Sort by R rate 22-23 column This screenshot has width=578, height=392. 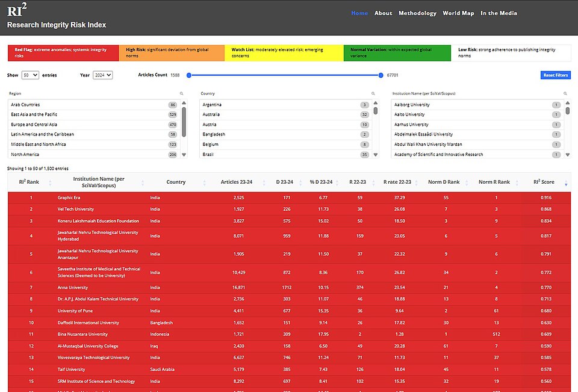(x=397, y=182)
